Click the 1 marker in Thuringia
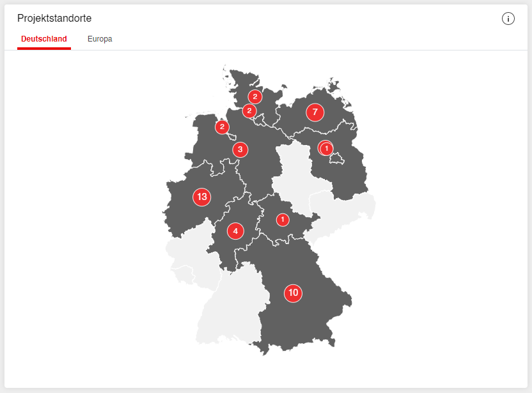The image size is (532, 393). (x=283, y=220)
